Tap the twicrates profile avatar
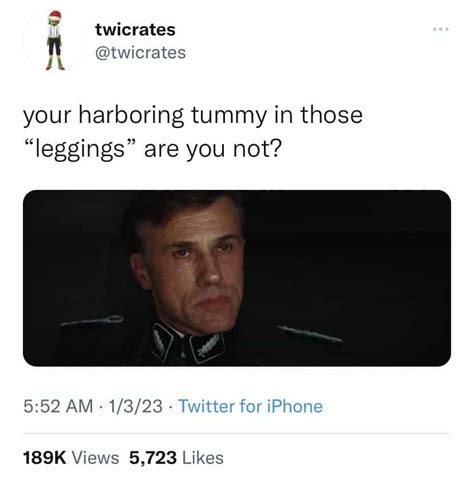This screenshot has height=481, width=474. tap(55, 40)
